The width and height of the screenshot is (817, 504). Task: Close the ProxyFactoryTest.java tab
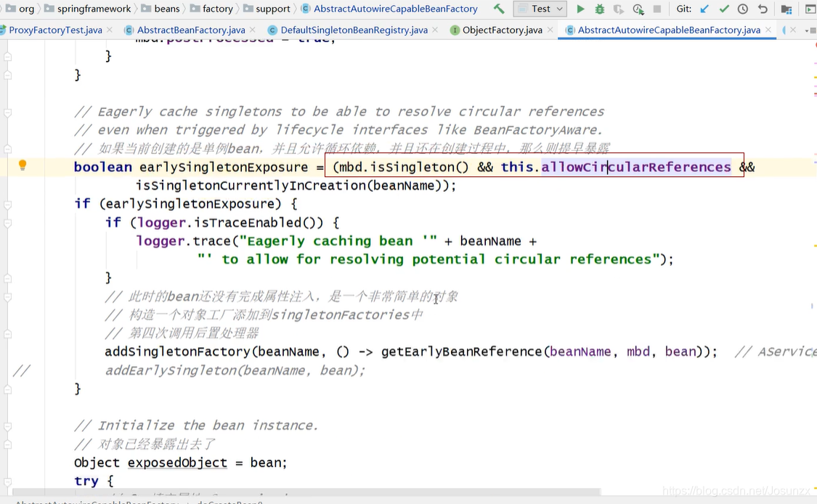(x=112, y=31)
